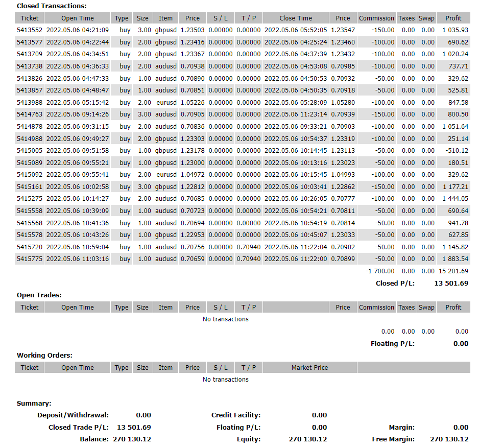
Task: Select the T/P value in ticket 5415775 row
Action: 249,259
